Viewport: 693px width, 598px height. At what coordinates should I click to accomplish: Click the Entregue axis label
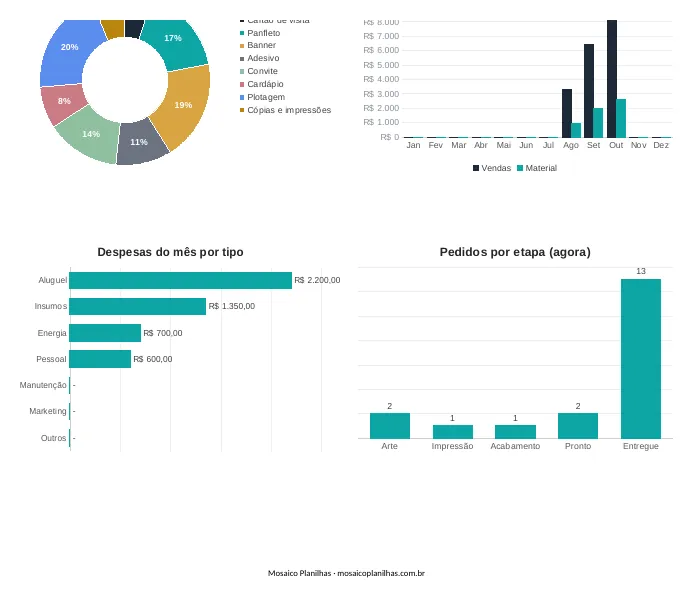point(641,446)
